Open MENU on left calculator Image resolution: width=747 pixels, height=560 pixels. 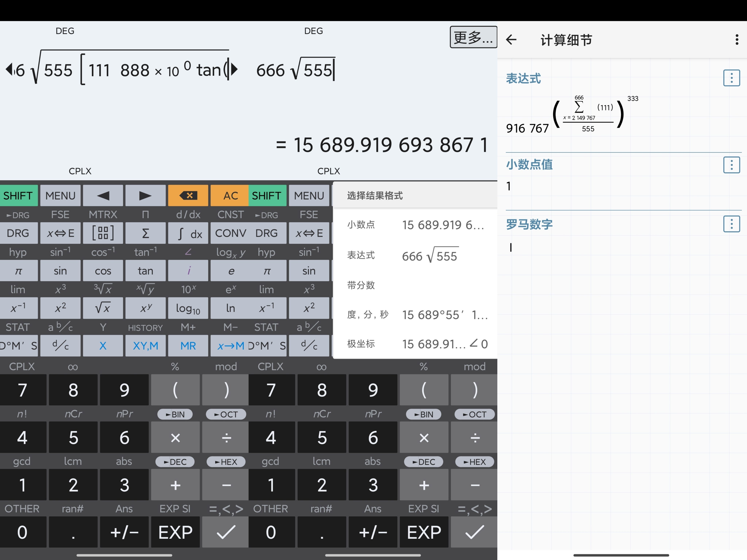coord(60,195)
